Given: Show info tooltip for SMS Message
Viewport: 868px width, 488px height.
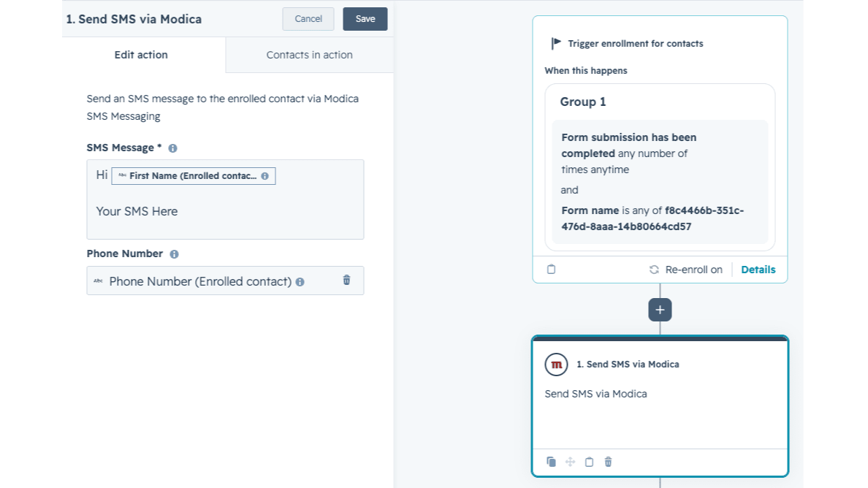Looking at the screenshot, I should click(x=172, y=148).
